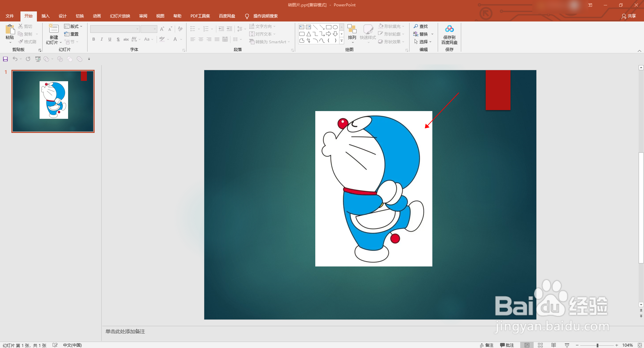
Task: Expand the shapes gallery More arrow
Action: [342, 41]
